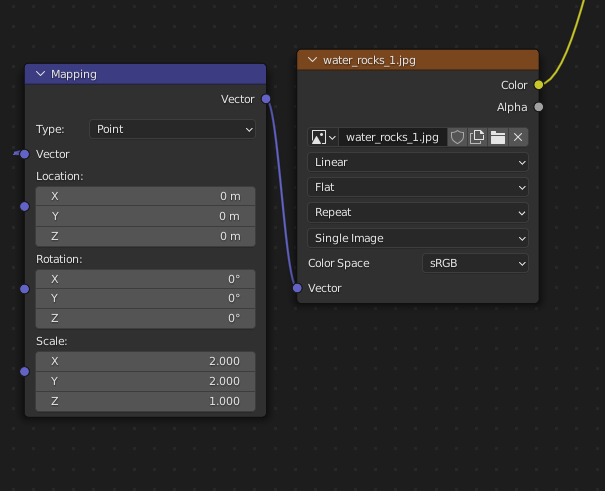Open the Linear interpolation dropdown

(418, 162)
